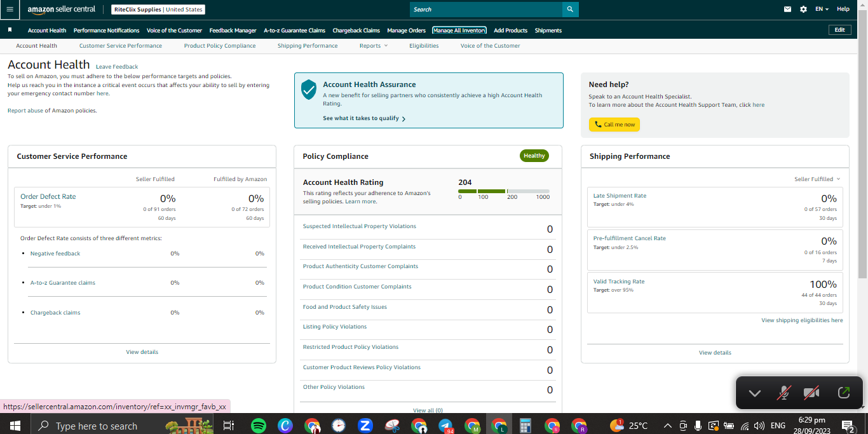Open the EN language dropdown
868x434 pixels.
click(x=822, y=10)
